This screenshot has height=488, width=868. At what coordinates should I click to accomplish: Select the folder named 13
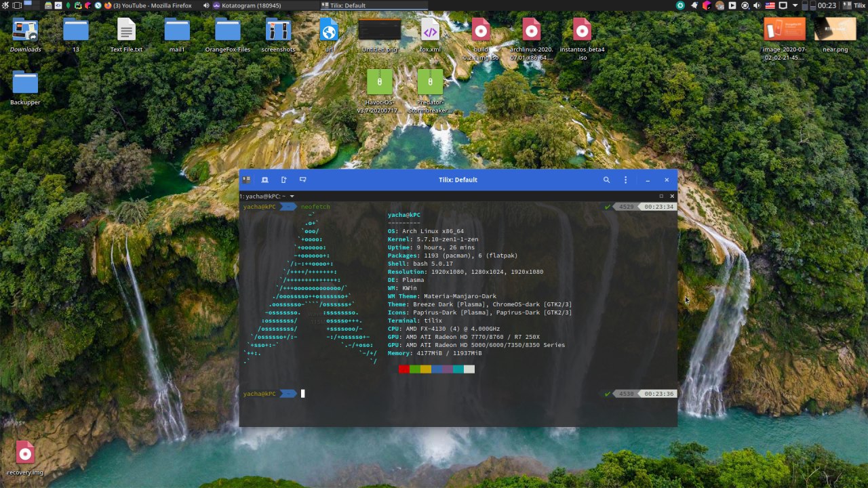(x=76, y=35)
